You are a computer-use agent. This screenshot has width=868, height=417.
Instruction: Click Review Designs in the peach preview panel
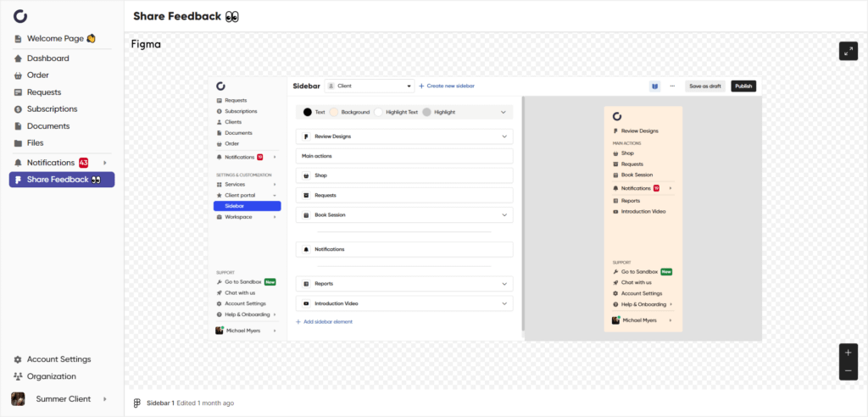639,131
